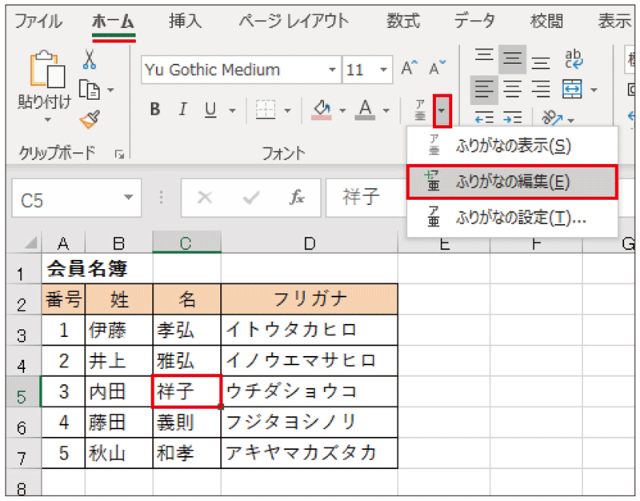Click the Paste clipboard icon

47,69
